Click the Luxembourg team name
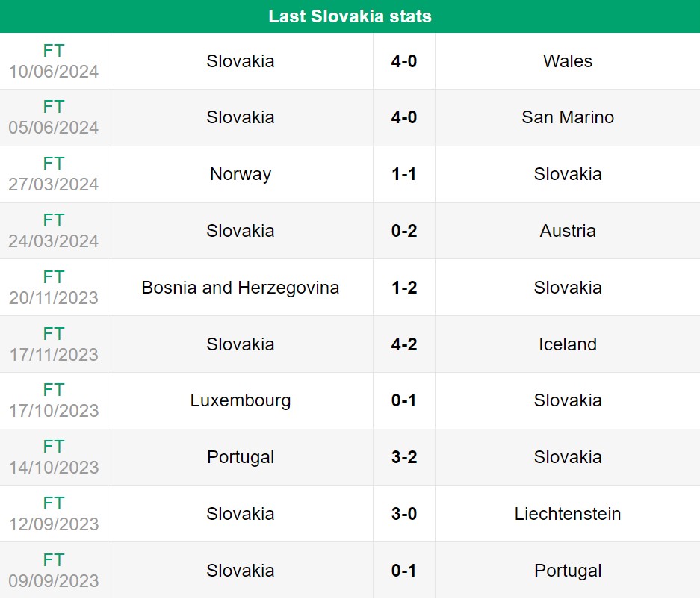 tap(241, 400)
